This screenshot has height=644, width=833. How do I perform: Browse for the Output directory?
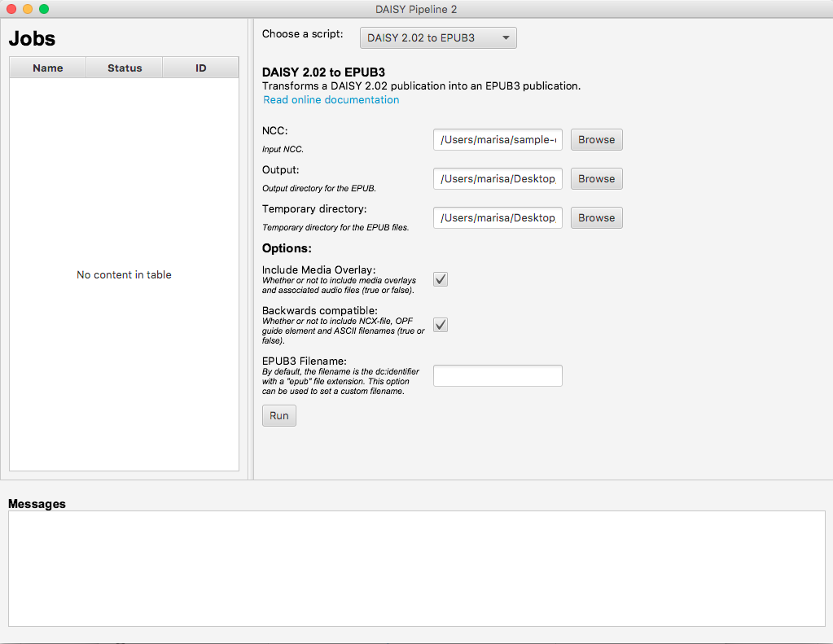tap(596, 179)
